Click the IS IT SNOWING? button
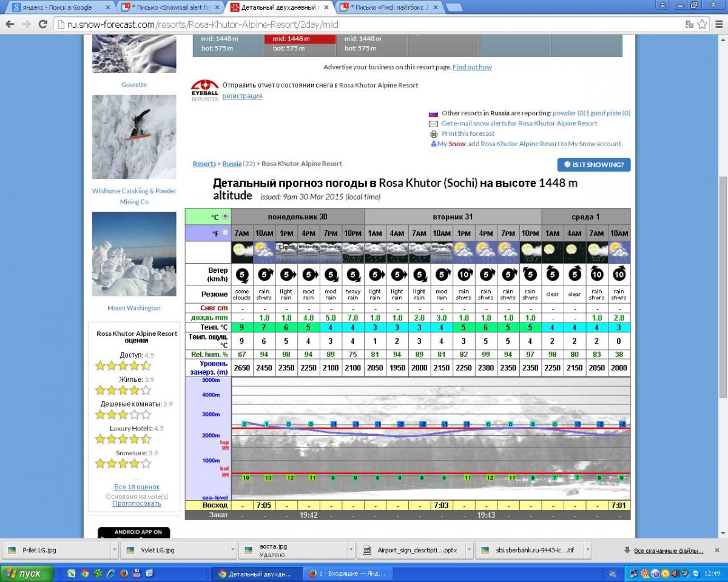This screenshot has width=728, height=582. [594, 165]
